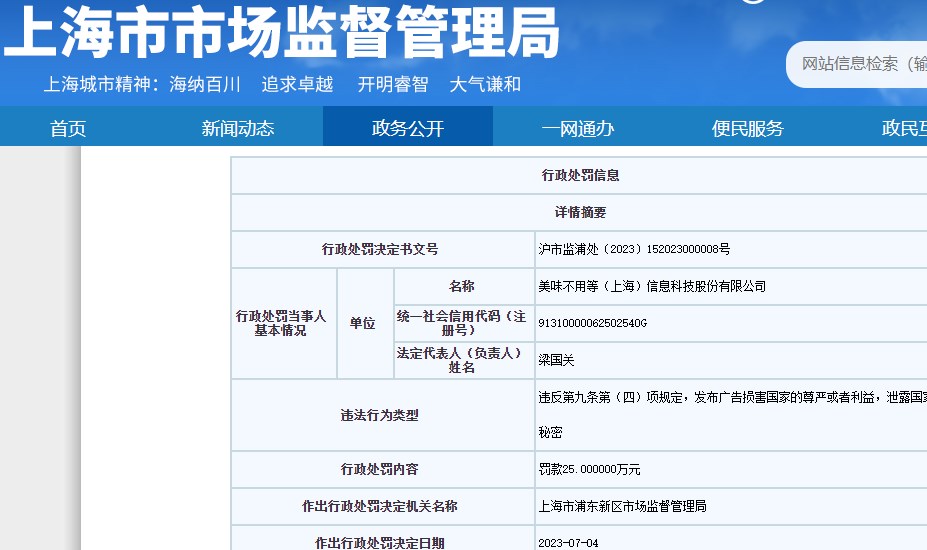Open the 政民互动 tab at right edge
Viewport: 927px width, 550px height.
click(x=904, y=128)
